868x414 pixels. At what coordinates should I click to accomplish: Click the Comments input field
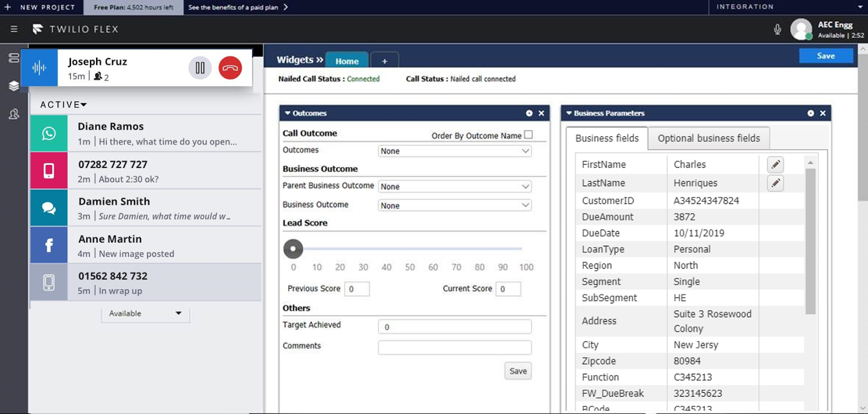pyautogui.click(x=455, y=347)
